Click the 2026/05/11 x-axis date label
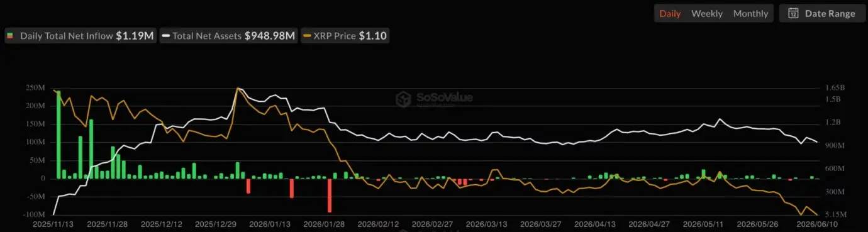 coord(703,224)
